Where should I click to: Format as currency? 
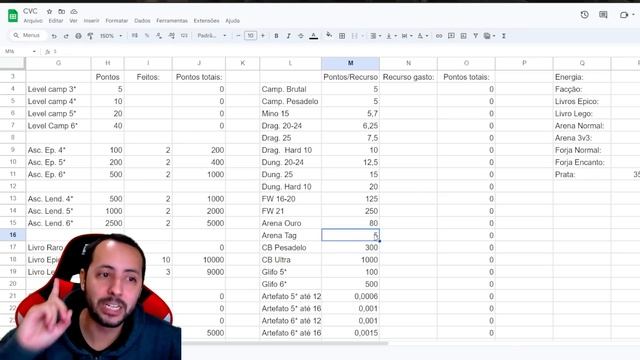(135, 36)
